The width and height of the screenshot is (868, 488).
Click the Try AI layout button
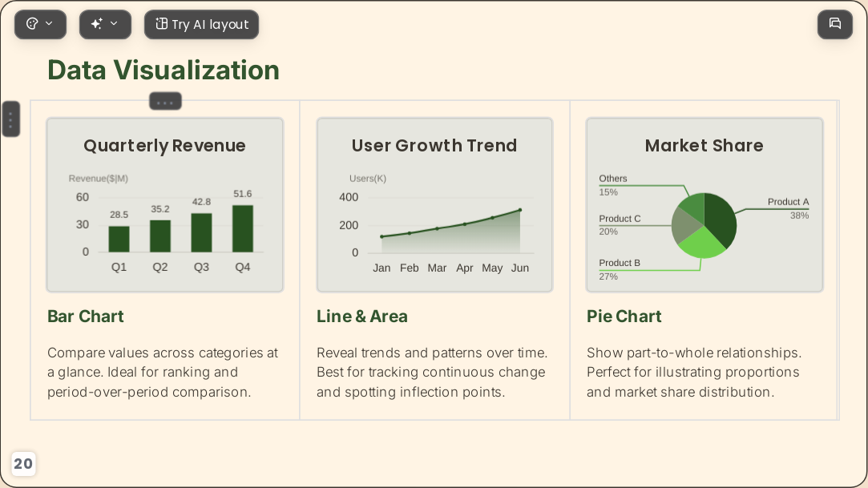point(201,24)
